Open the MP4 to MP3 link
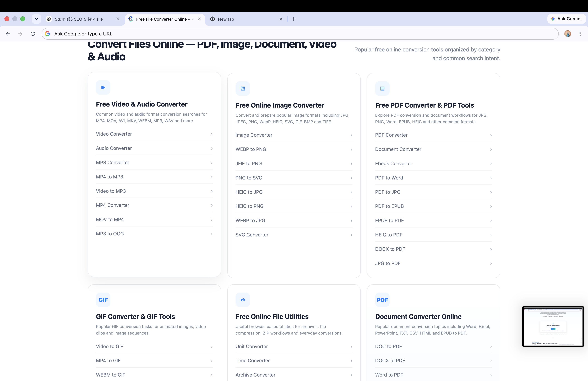The width and height of the screenshot is (588, 381). tap(154, 177)
